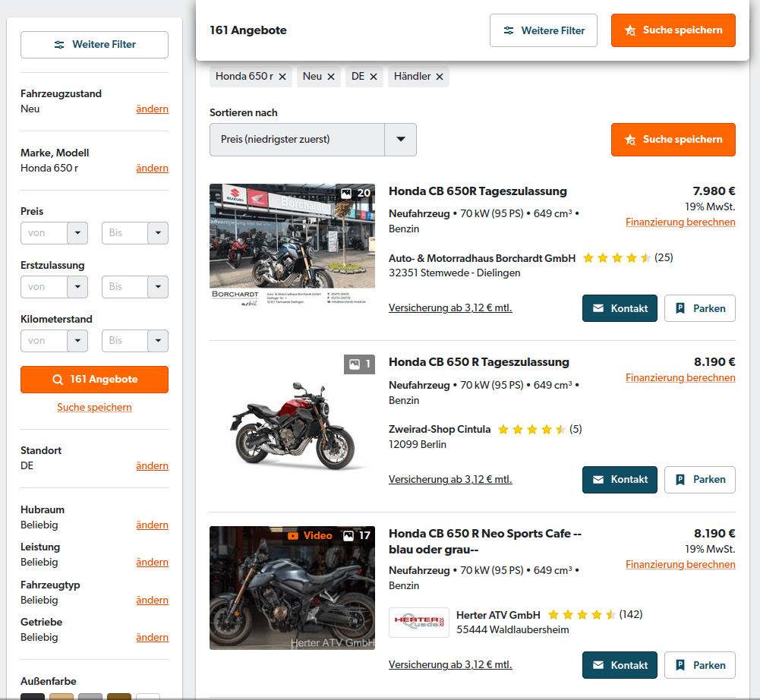760x700 pixels.
Task: Click Versicherung ab 3,12 € link in Cintula listing
Action: click(x=450, y=479)
